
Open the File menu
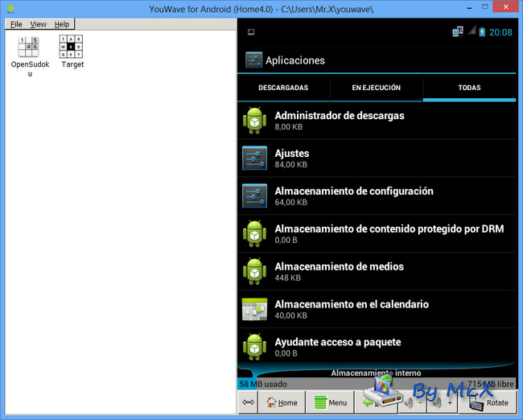click(x=16, y=24)
